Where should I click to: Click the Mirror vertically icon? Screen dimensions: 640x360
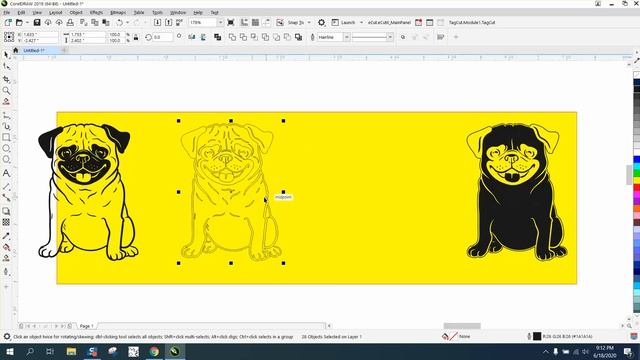203,37
